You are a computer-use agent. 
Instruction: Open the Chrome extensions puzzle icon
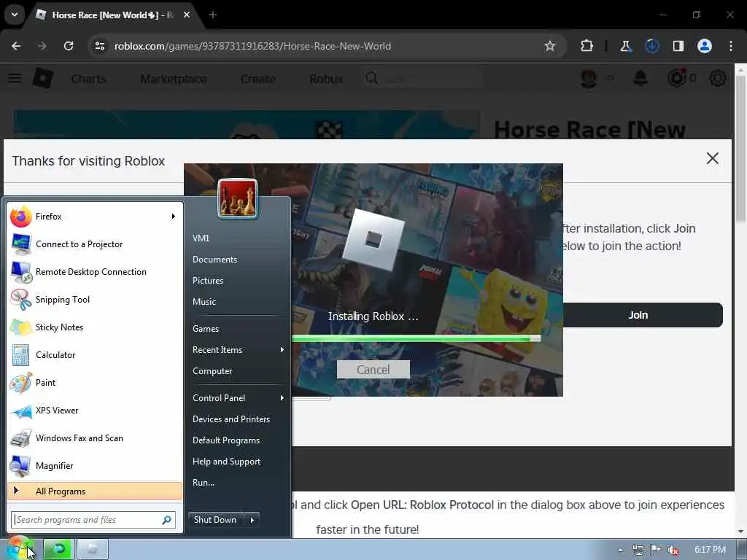[587, 46]
